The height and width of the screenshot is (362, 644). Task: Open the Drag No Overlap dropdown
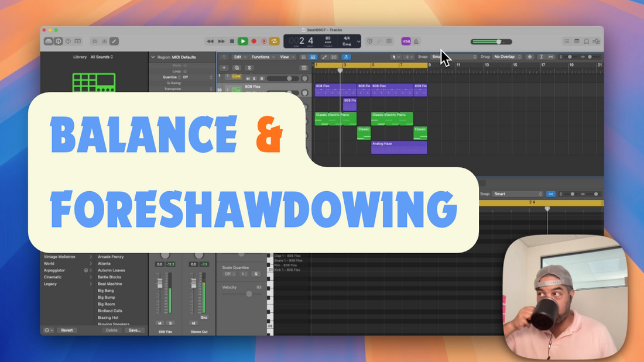pyautogui.click(x=507, y=57)
